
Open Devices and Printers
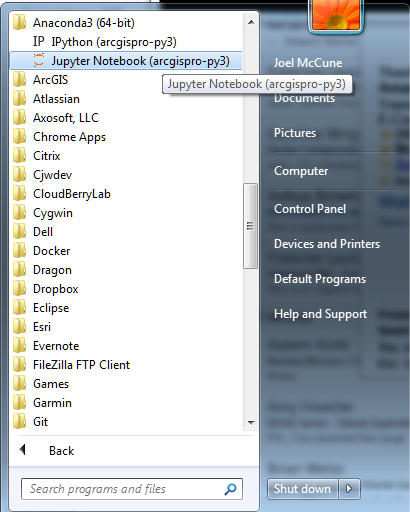point(327,244)
